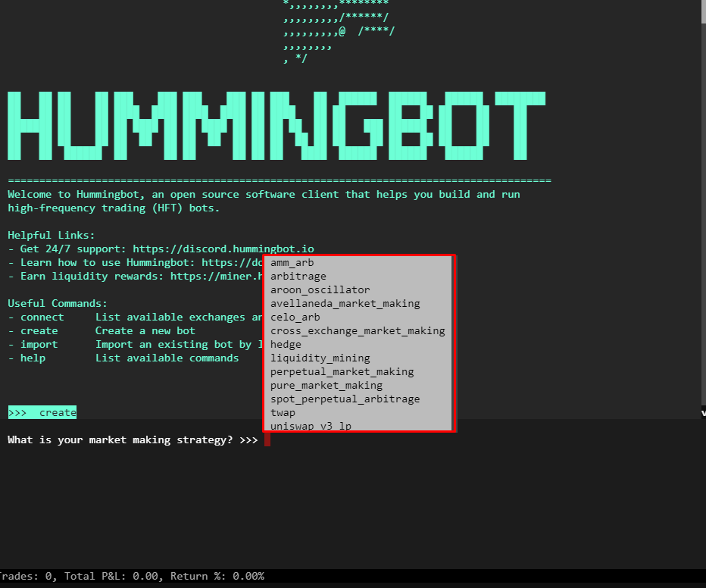Click the help command entry
This screenshot has width=706, height=588.
pyautogui.click(x=33, y=358)
